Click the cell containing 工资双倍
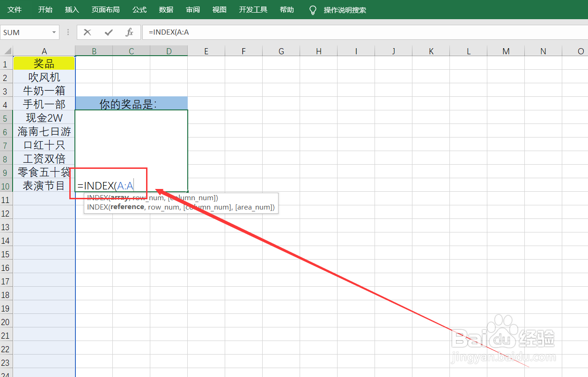The image size is (588, 377). click(44, 158)
